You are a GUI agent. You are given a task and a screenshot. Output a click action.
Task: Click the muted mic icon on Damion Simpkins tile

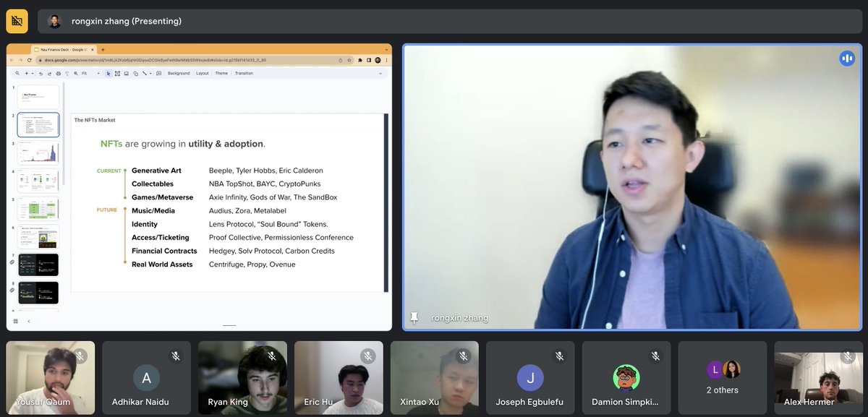[655, 356]
